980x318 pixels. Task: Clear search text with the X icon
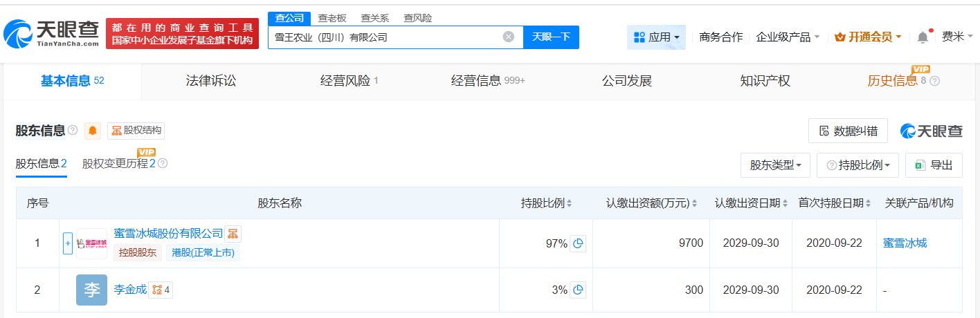(x=509, y=37)
